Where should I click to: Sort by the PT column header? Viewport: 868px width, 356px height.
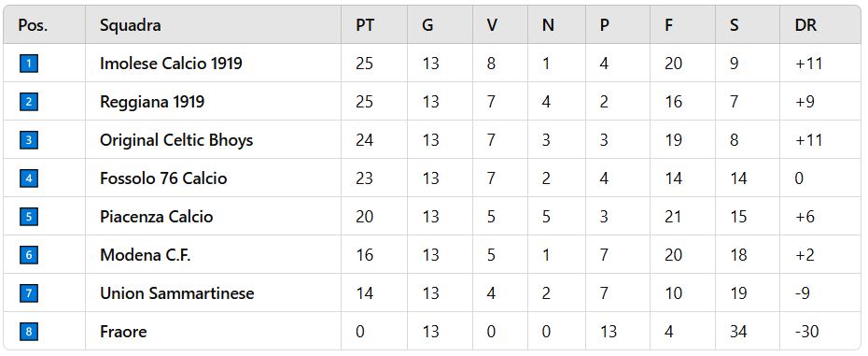pos(365,25)
